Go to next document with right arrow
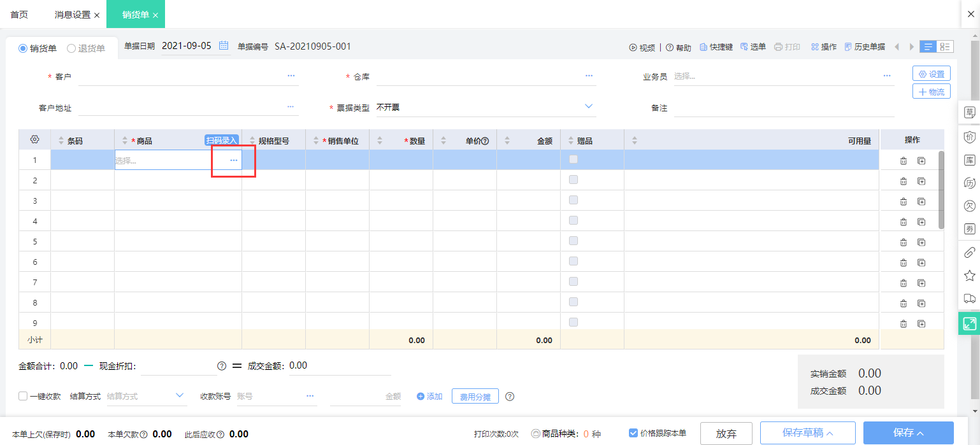 tap(912, 47)
